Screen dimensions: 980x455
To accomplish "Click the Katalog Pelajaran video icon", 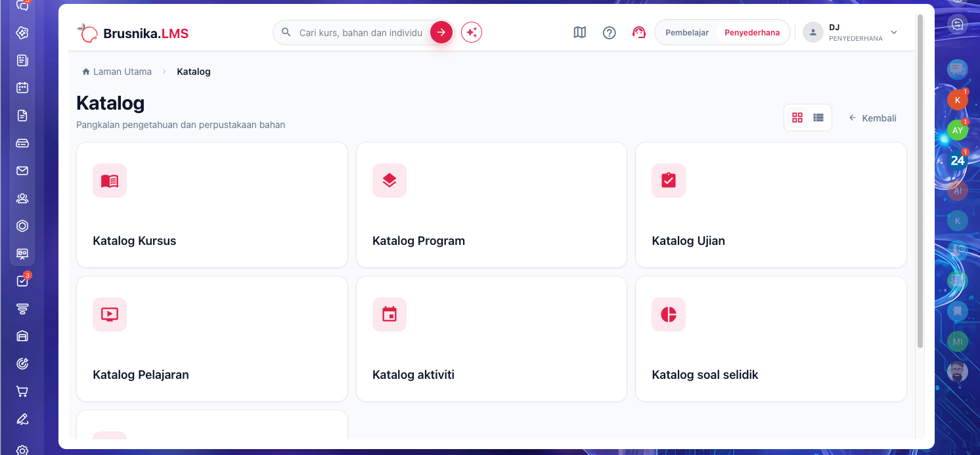I will coord(110,314).
